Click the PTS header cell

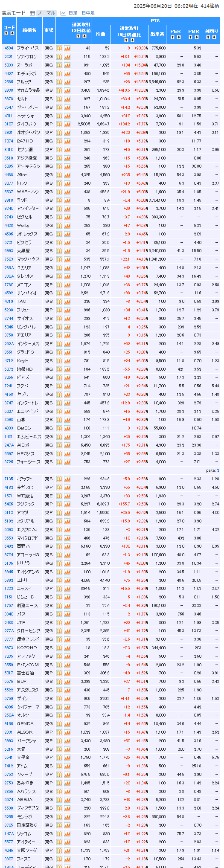pos(155,21)
